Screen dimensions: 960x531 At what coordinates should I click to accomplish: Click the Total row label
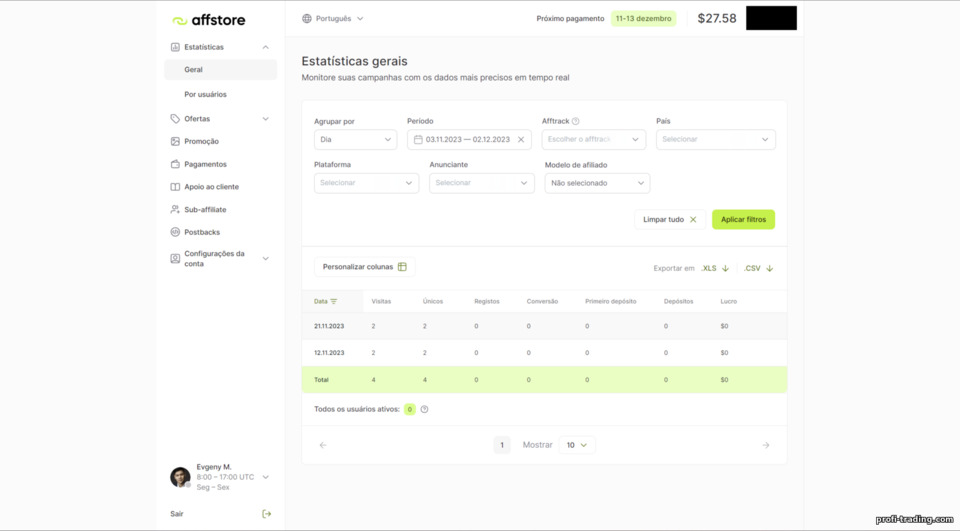coord(321,380)
